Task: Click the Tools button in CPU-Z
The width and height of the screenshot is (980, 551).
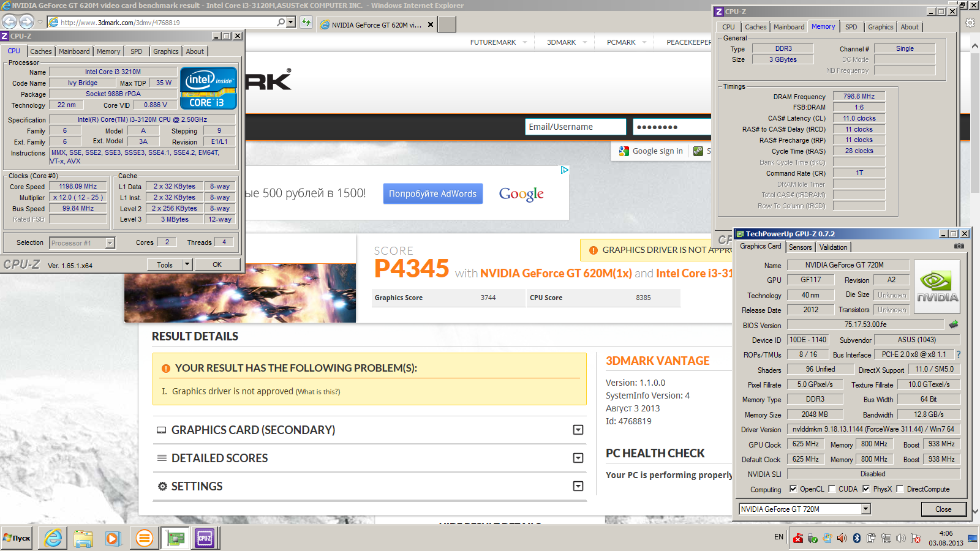Action: click(x=165, y=264)
